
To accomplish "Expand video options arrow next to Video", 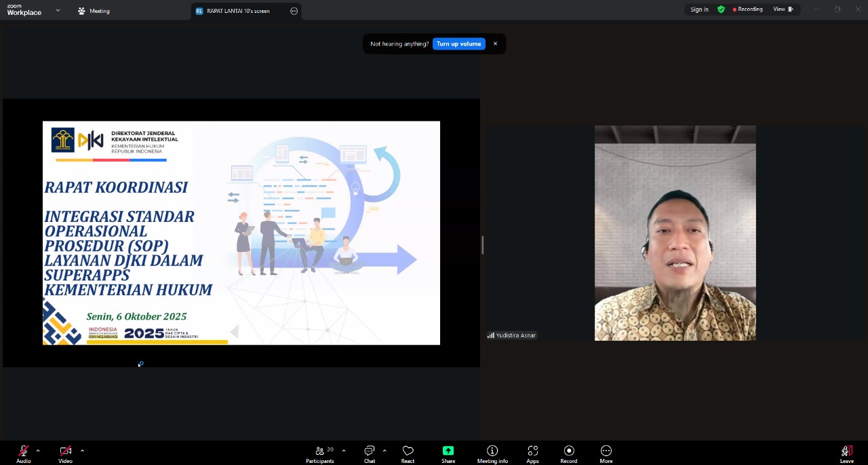I will coord(82,451).
